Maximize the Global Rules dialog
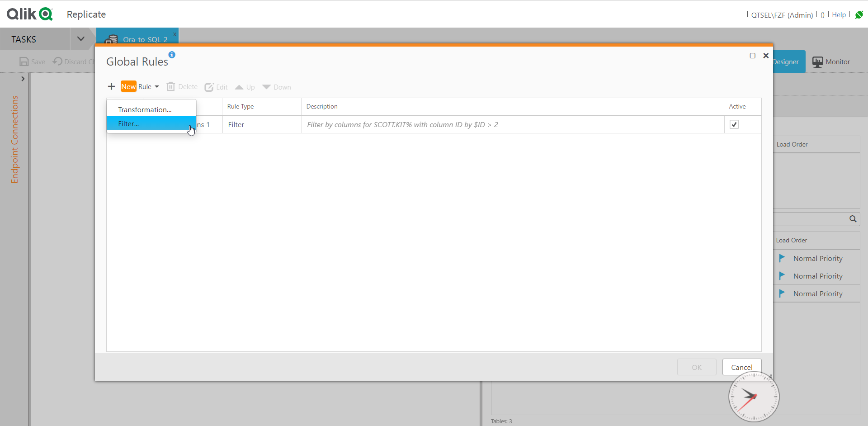This screenshot has height=426, width=868. (x=752, y=56)
